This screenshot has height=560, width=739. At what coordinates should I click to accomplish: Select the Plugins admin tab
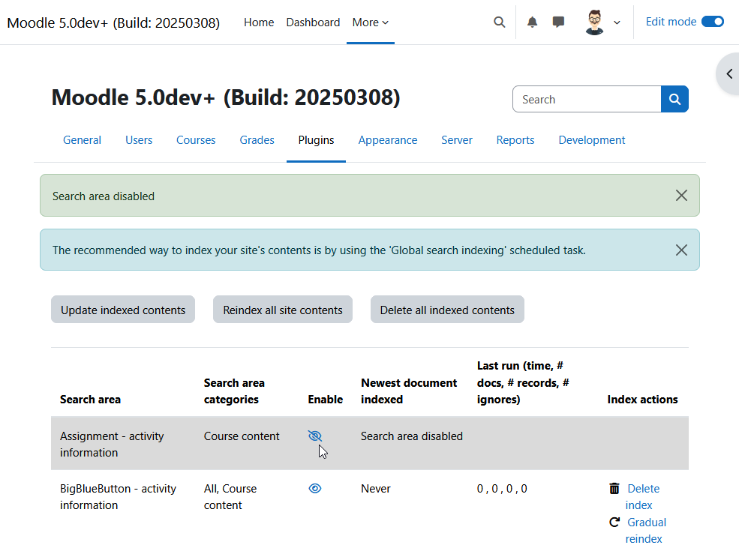(317, 140)
